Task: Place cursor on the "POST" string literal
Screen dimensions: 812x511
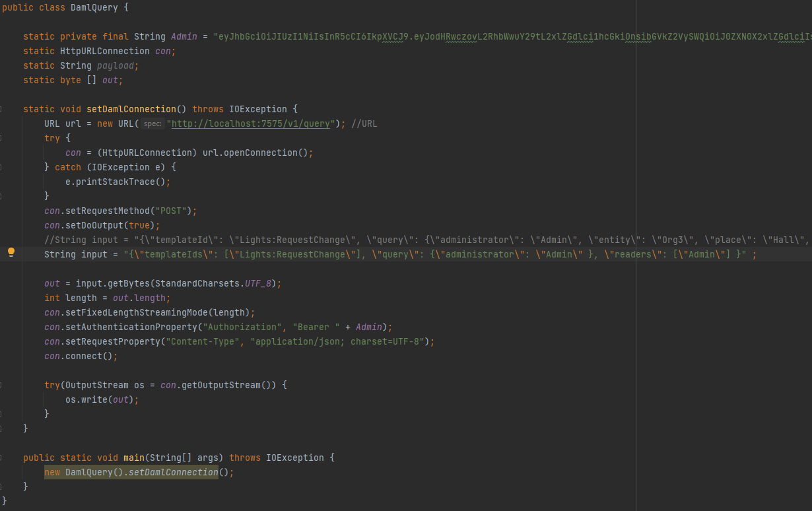Action: pyautogui.click(x=170, y=211)
